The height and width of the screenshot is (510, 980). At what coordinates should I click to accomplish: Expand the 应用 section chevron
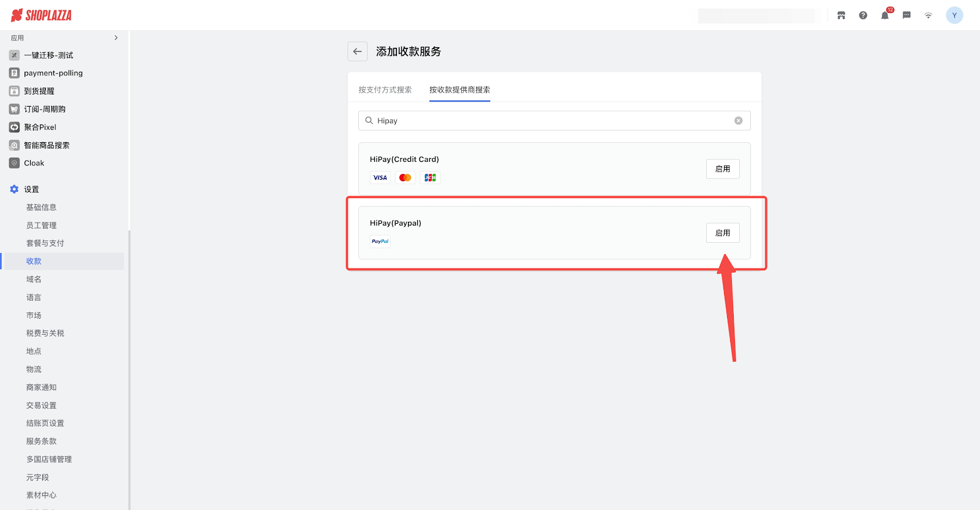click(x=116, y=38)
